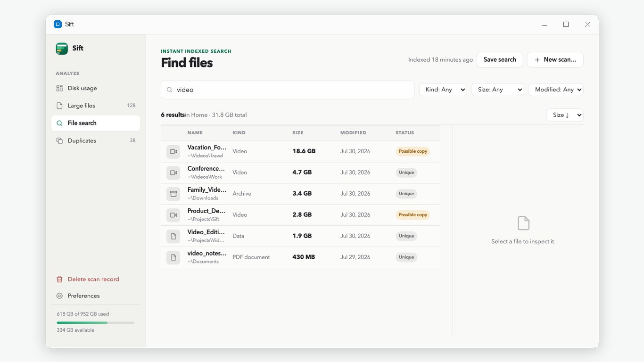Click the File search magnifier icon
The image size is (644, 362).
pos(59,123)
